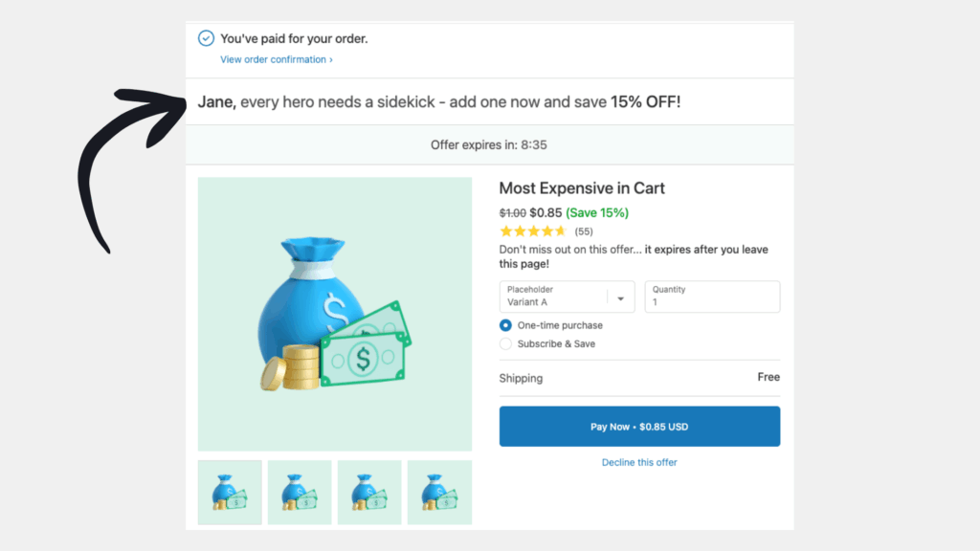Select the third product thumbnail
Screen dimensions: 980x551
369,493
